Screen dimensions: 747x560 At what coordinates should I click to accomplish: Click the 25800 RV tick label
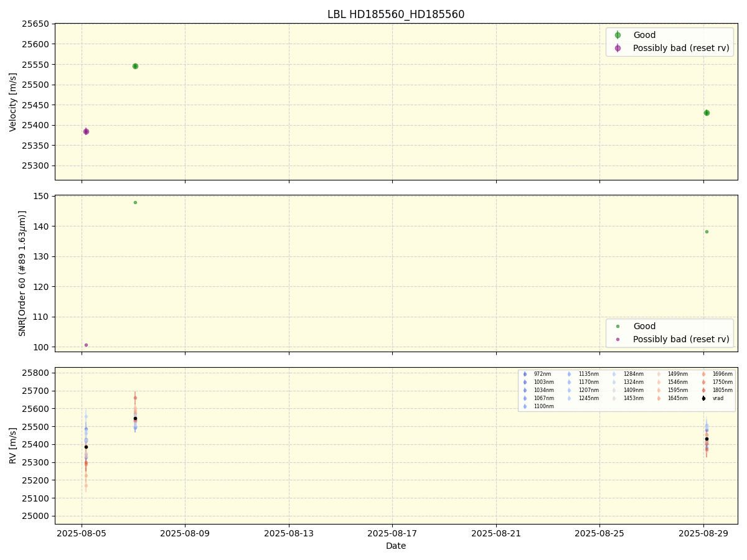click(36, 373)
